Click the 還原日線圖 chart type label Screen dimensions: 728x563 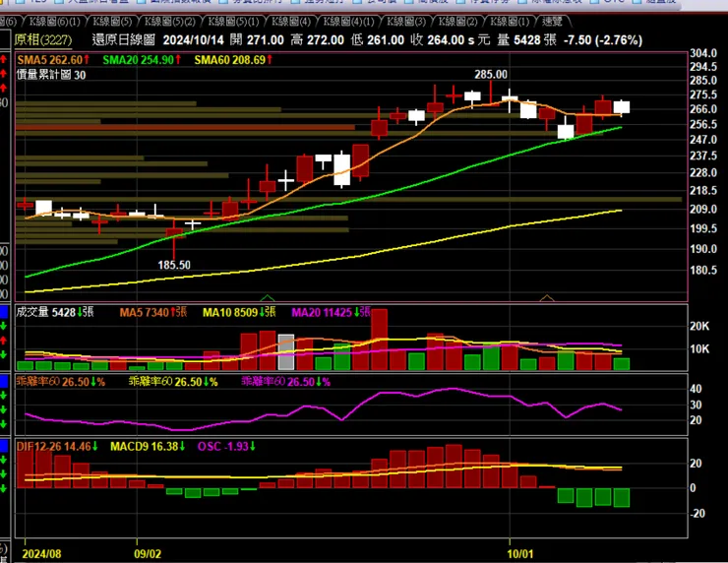pos(124,40)
